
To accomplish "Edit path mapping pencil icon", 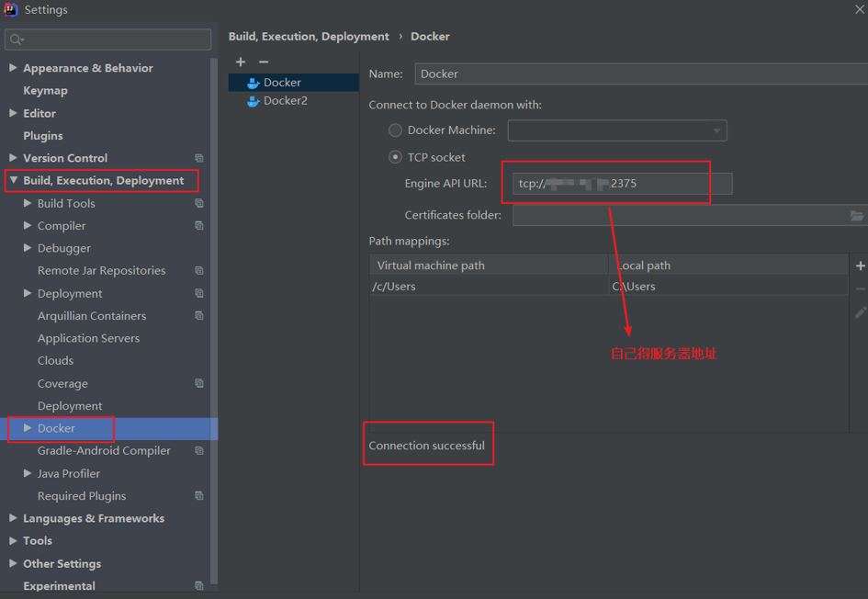I will point(861,312).
